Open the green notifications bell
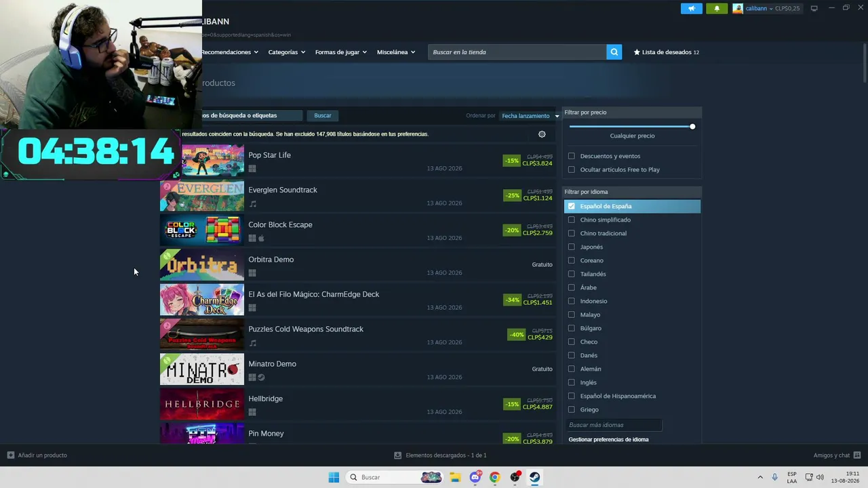This screenshot has width=868, height=488. [x=717, y=8]
